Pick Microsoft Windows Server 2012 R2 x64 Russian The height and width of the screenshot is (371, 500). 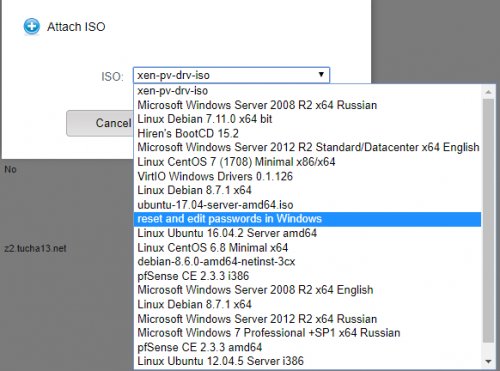pyautogui.click(x=307, y=319)
